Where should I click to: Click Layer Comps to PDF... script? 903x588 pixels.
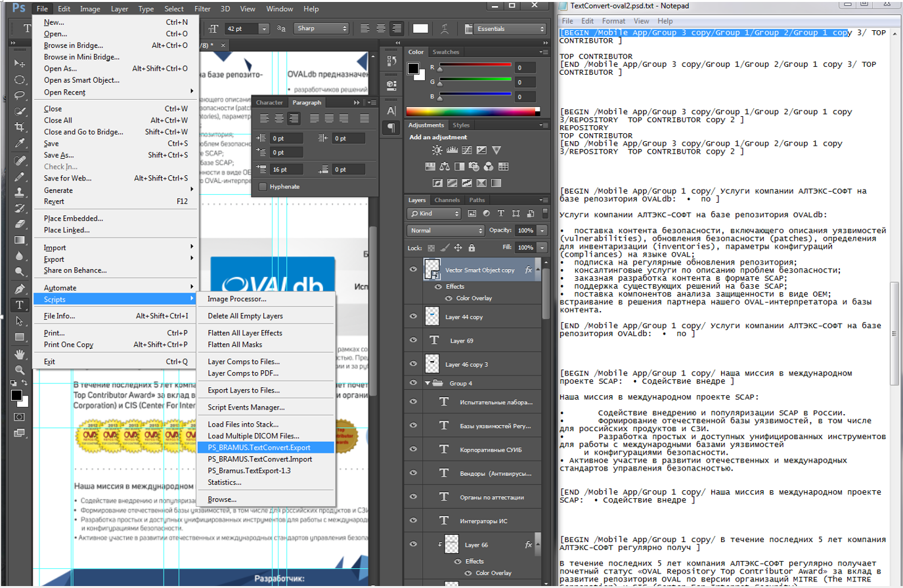266,373
